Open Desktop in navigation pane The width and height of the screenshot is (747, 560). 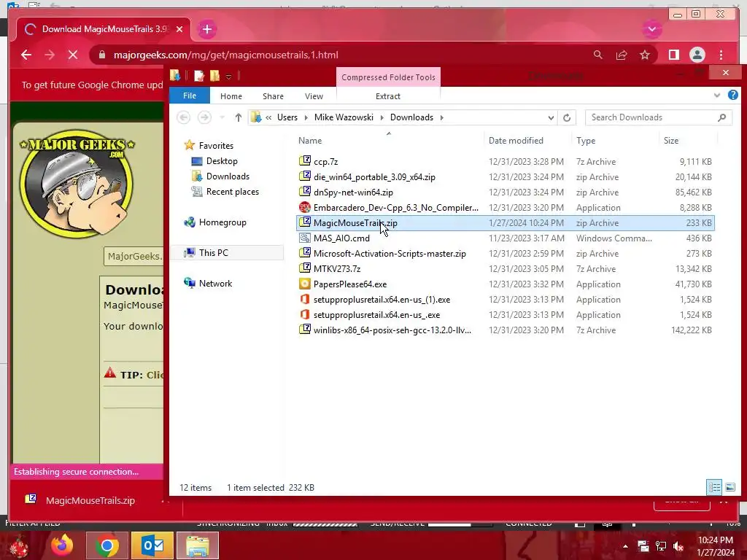pos(222,161)
